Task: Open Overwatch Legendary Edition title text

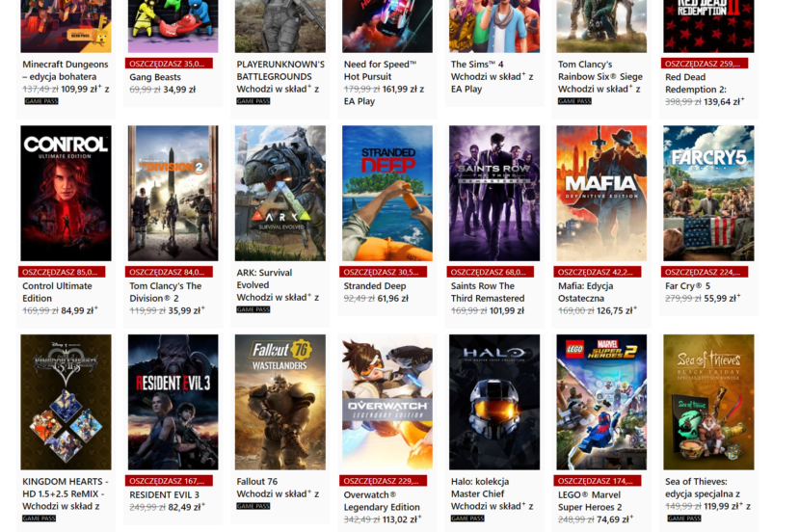Action: pyautogui.click(x=382, y=501)
